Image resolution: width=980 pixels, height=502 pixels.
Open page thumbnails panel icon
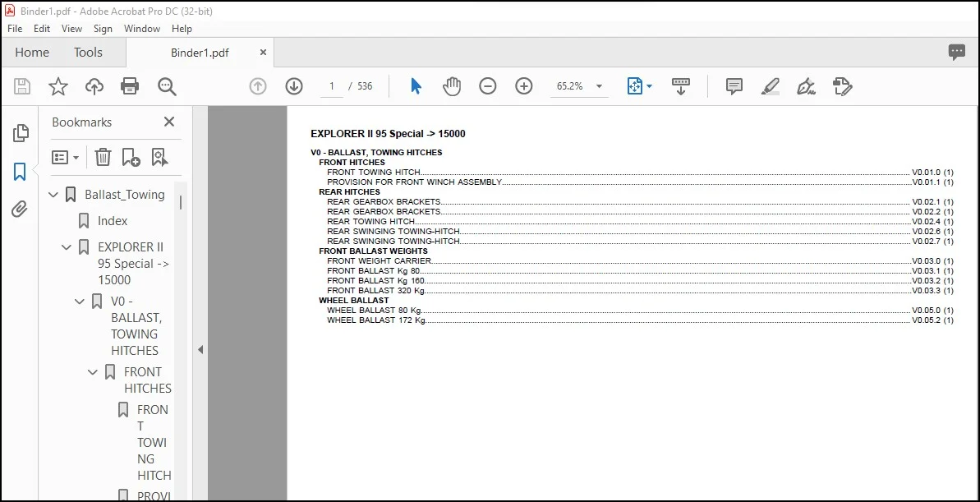(x=21, y=132)
